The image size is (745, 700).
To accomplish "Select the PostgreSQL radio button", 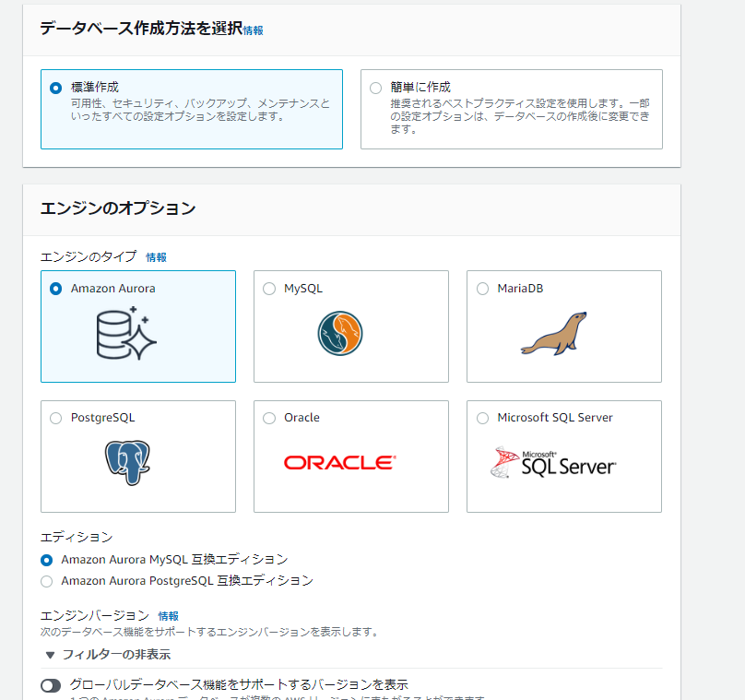I will (54, 418).
